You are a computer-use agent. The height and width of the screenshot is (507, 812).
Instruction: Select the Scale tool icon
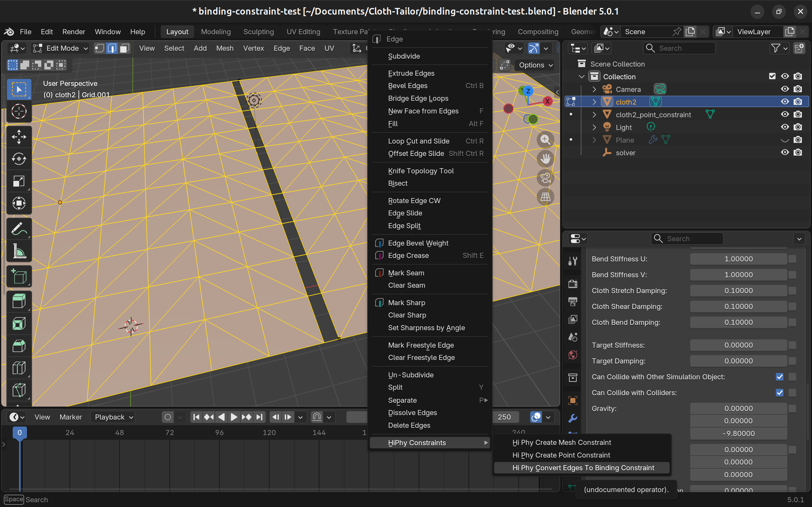[19, 181]
